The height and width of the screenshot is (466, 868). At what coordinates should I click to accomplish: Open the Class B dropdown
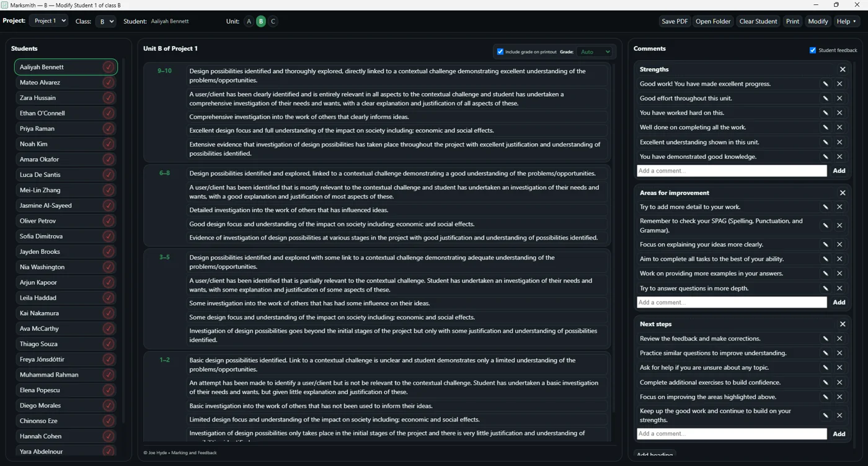tap(105, 22)
